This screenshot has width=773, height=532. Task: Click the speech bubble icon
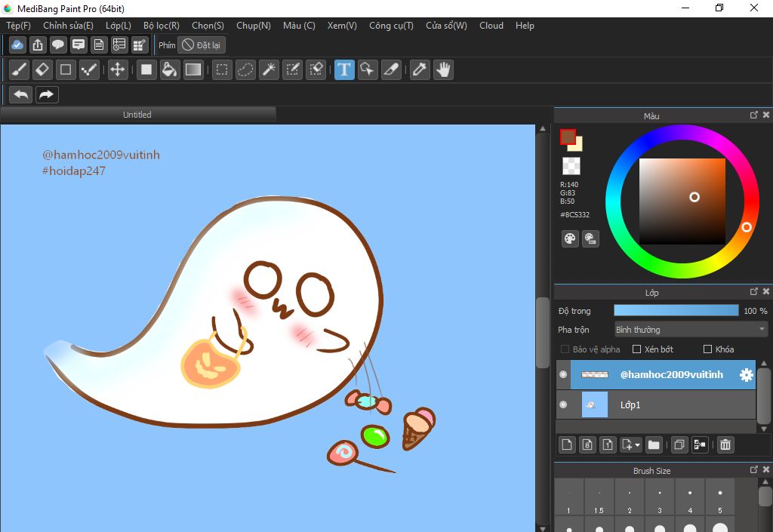coord(58,45)
